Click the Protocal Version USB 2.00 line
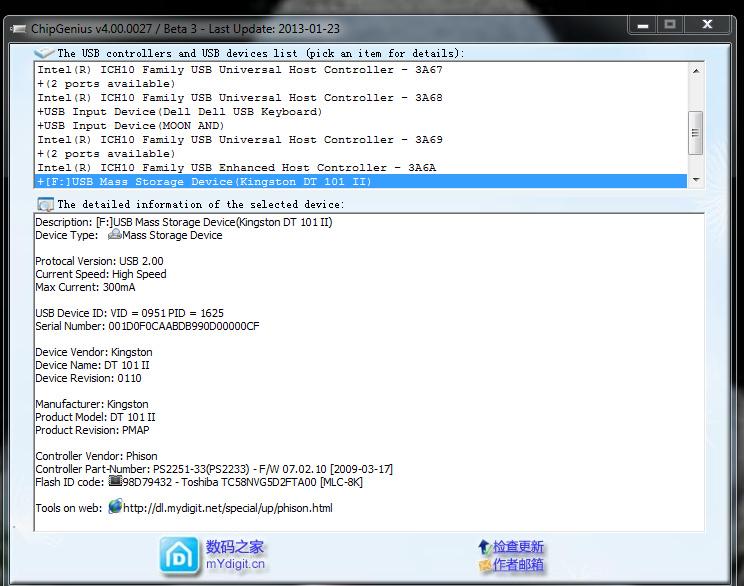Screen dimensions: 744x586 coord(99,261)
